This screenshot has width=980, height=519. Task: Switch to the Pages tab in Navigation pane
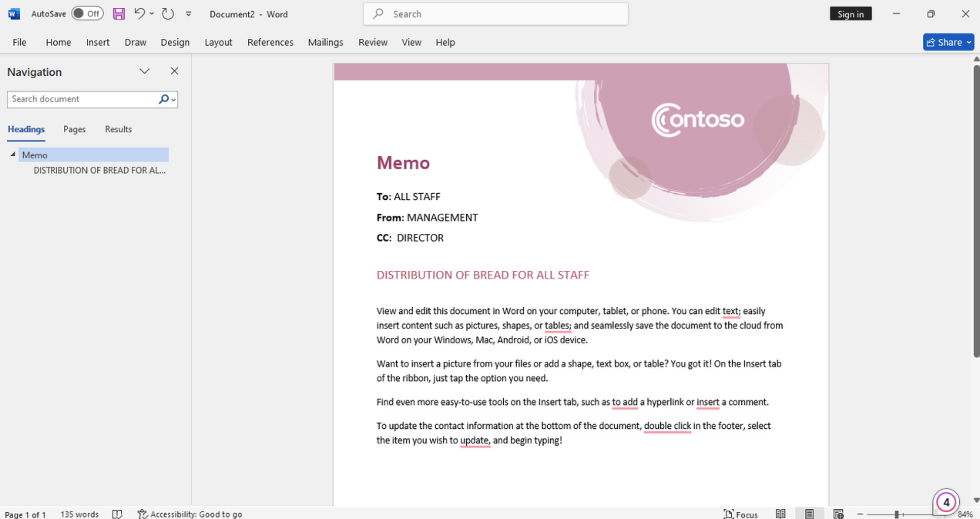tap(74, 129)
